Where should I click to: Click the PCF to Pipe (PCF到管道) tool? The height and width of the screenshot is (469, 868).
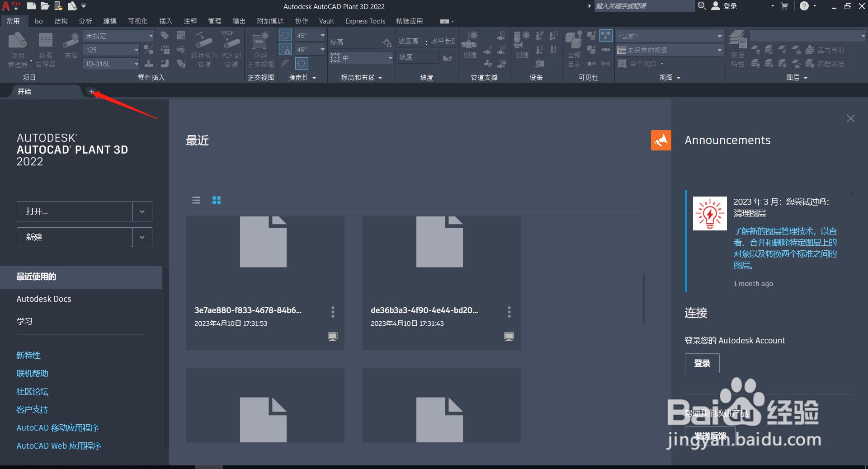tap(231, 50)
